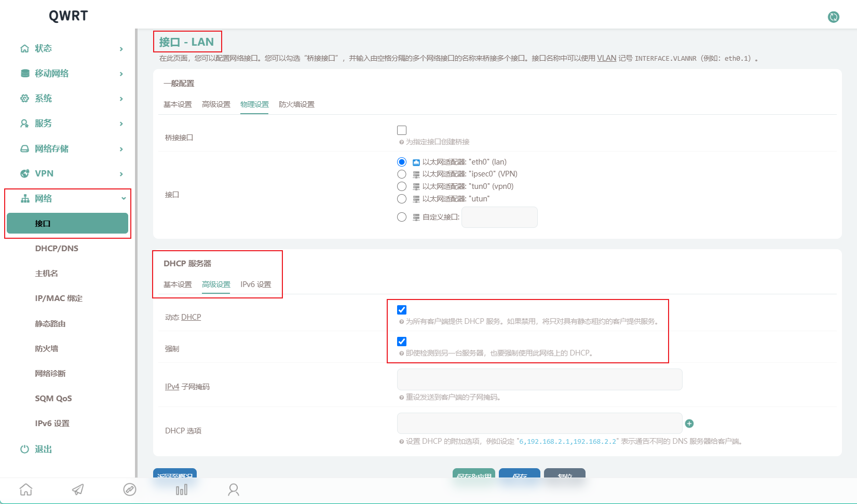Open the 物理设置 tab

254,104
